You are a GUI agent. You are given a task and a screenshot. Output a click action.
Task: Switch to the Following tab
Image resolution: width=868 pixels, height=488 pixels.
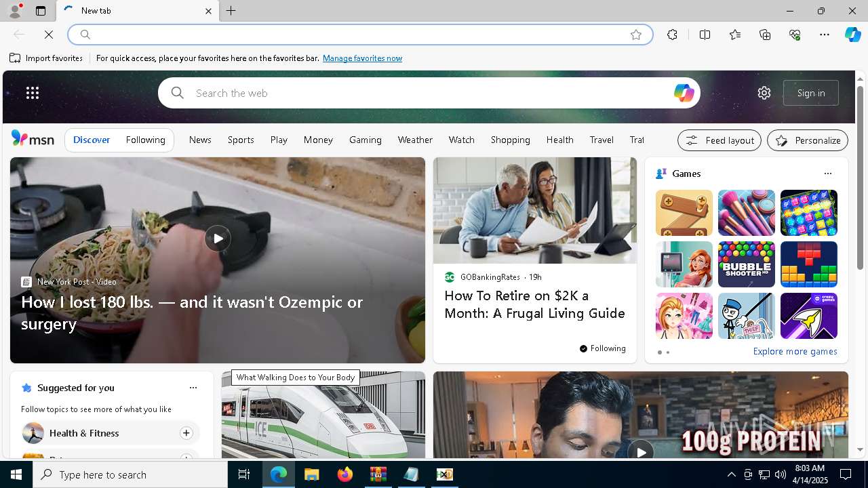(x=145, y=140)
